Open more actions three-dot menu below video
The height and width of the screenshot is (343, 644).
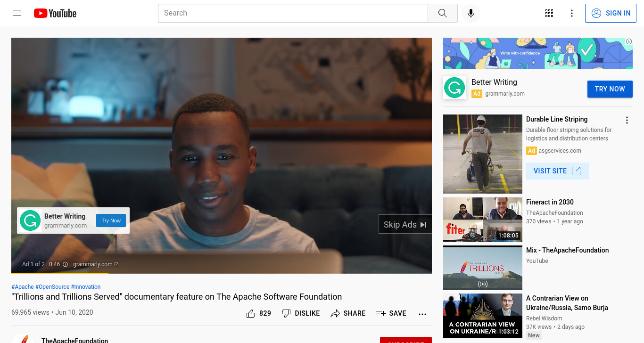pyautogui.click(x=422, y=314)
